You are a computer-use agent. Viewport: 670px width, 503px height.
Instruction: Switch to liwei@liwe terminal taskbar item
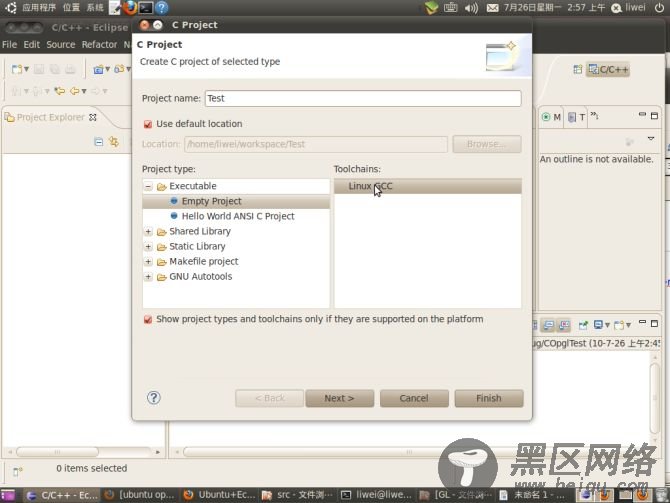coord(376,495)
